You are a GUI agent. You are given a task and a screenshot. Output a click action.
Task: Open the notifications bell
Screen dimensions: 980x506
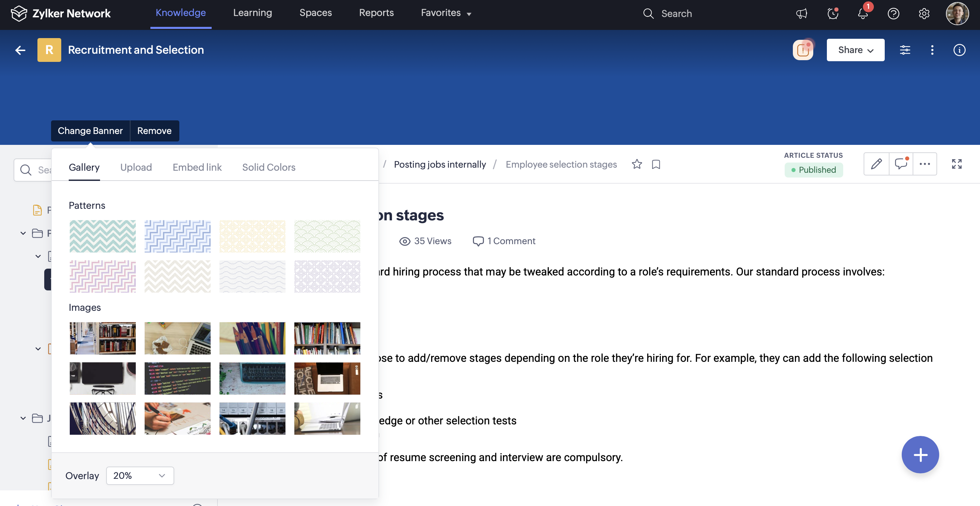coord(863,14)
